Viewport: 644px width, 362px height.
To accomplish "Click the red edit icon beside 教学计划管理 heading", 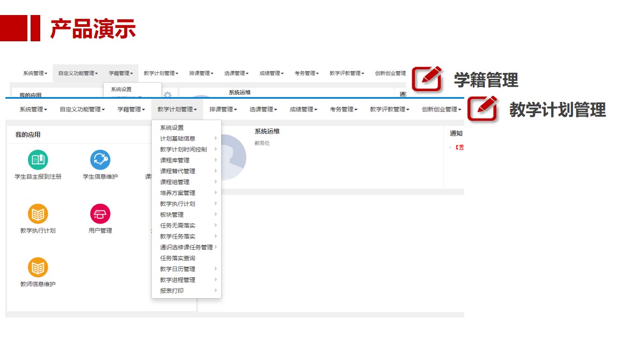I will 482,108.
